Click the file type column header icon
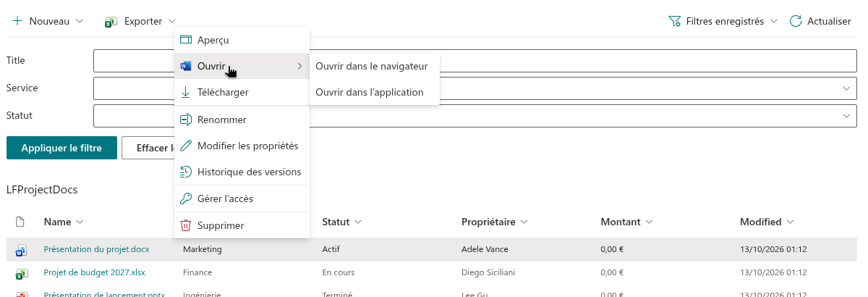 coord(20,222)
